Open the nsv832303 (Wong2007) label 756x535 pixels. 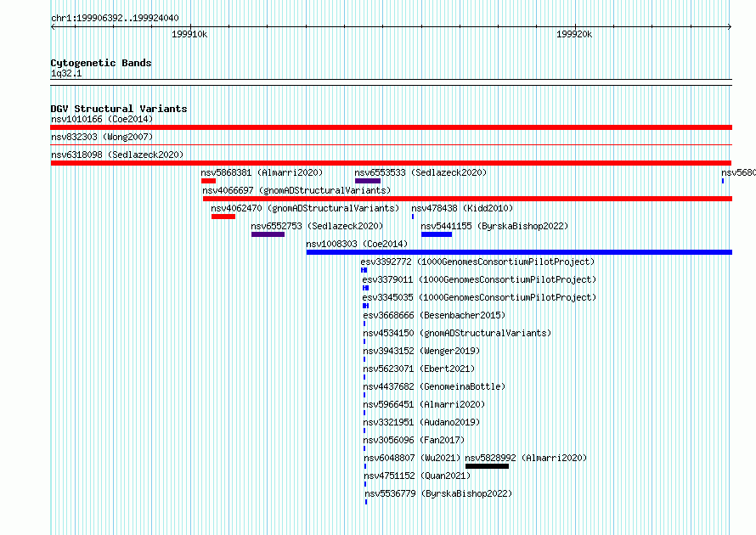(x=102, y=137)
